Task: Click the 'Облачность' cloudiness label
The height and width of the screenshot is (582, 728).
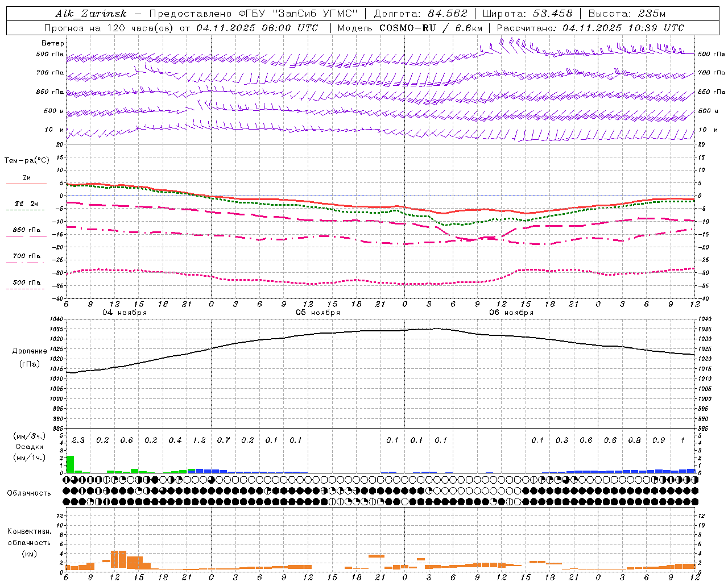Action: (29, 493)
